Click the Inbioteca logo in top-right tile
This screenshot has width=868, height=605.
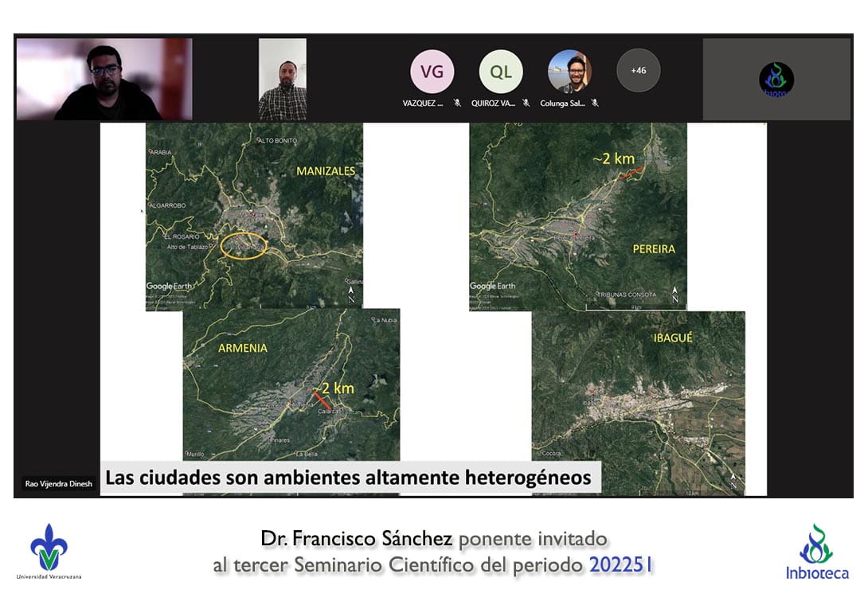click(776, 80)
